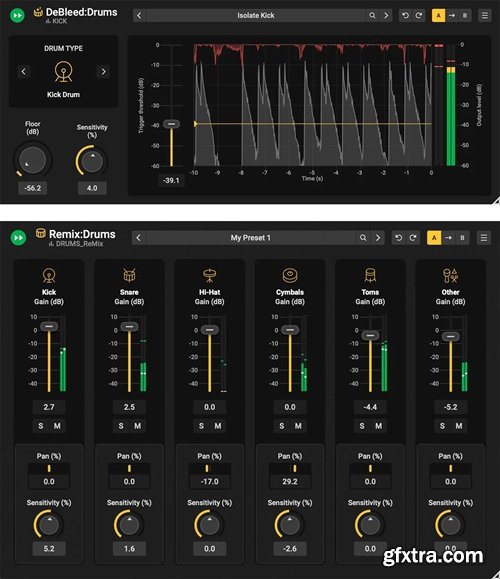Click the Hi-Hat channel icon
This screenshot has width=500, height=579.
click(x=209, y=275)
